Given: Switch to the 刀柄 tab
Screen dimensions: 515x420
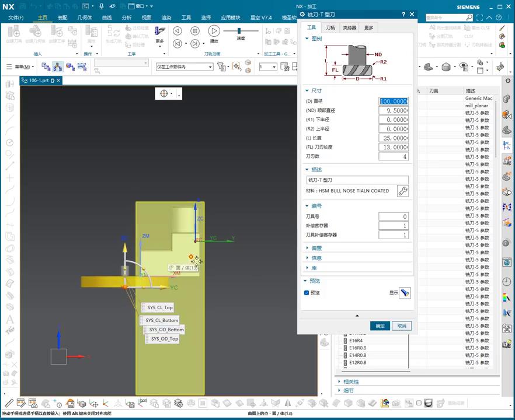Looking at the screenshot, I should click(x=330, y=27).
